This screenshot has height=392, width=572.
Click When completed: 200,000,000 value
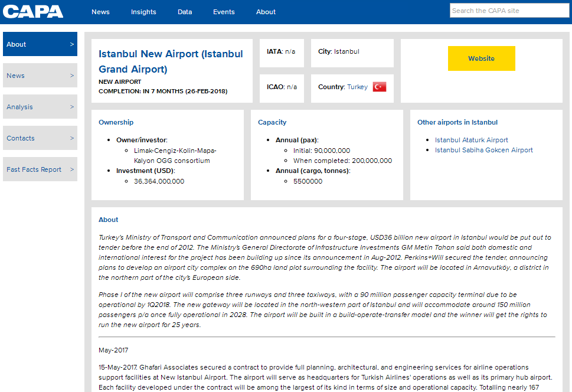pos(342,161)
